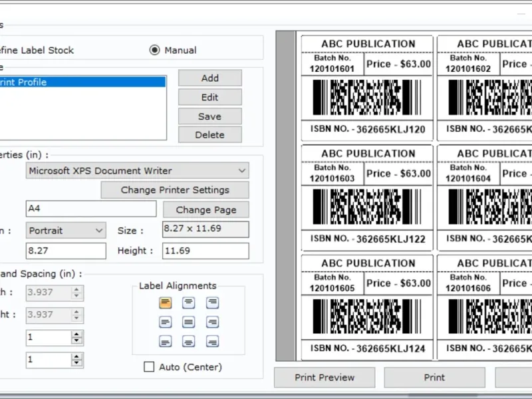Decrease the upper value-1 spinner

pyautogui.click(x=76, y=341)
